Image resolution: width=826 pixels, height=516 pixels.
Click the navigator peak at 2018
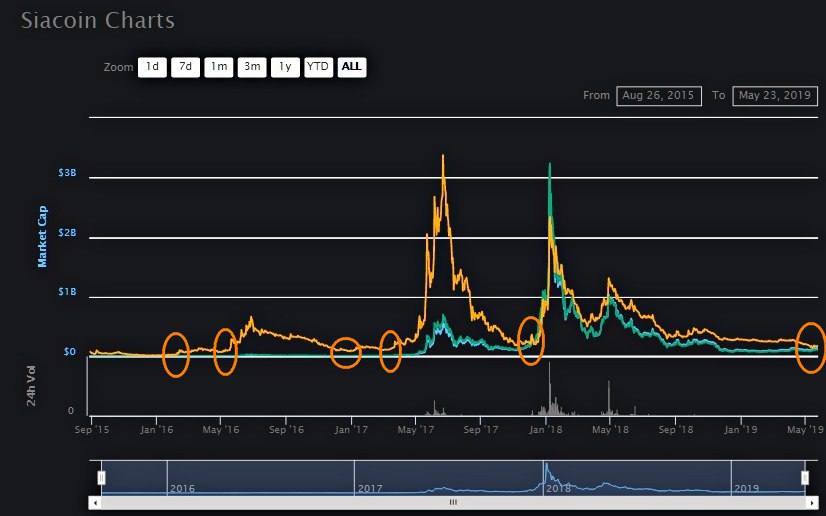tap(546, 465)
